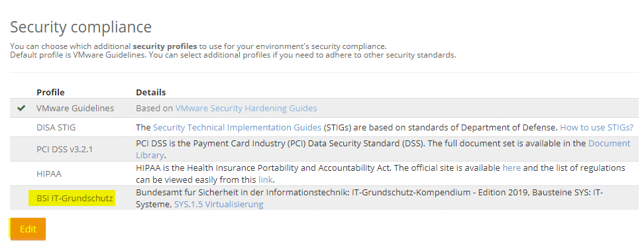Click the Details column header
The height and width of the screenshot is (245, 644).
pos(151,92)
